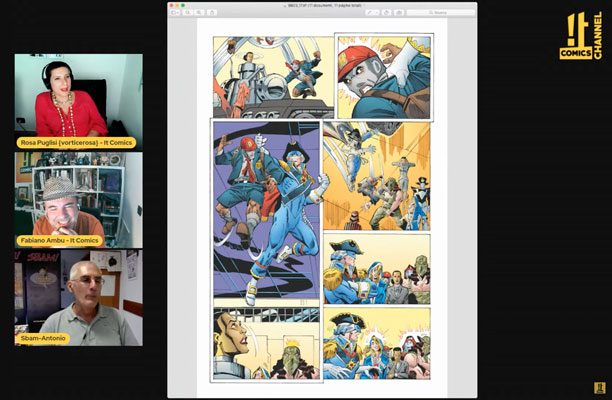Click the zoom in toolbar button

click(x=199, y=12)
